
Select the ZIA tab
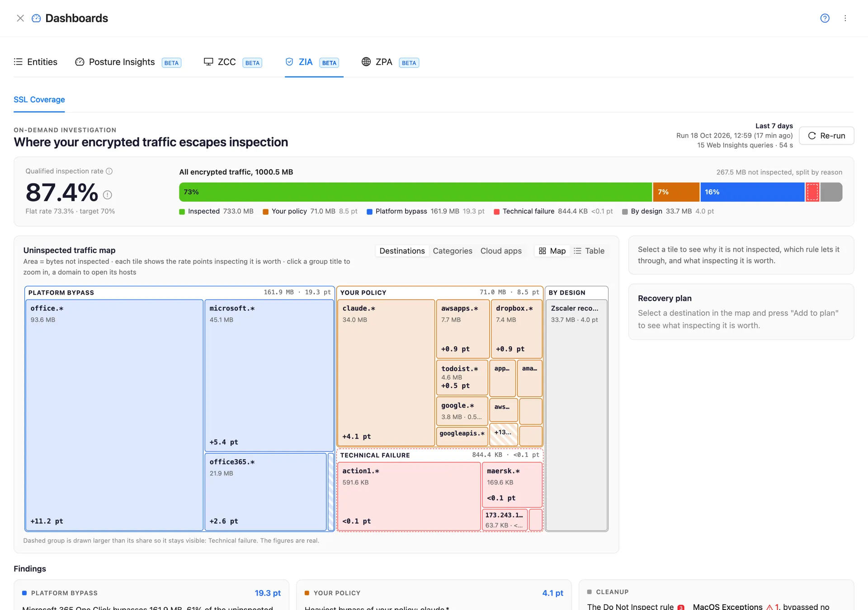[x=312, y=62]
